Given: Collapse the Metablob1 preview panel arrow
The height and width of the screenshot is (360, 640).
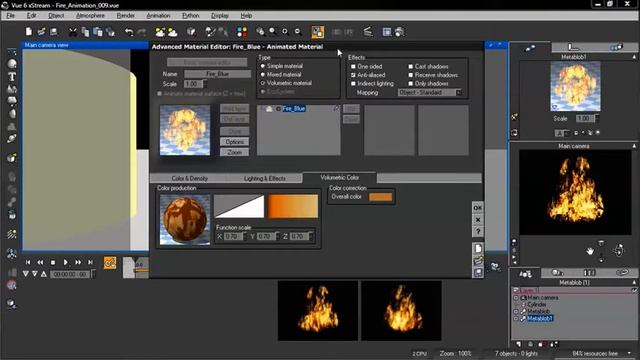Looking at the screenshot, I should point(634,57).
